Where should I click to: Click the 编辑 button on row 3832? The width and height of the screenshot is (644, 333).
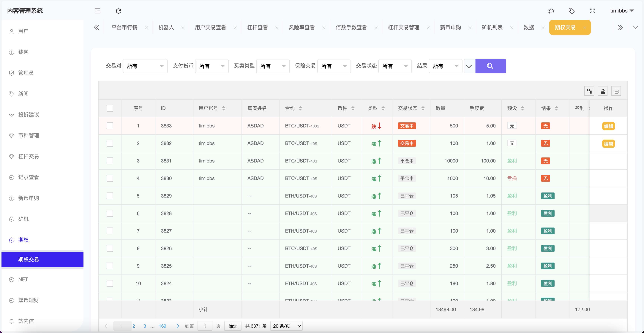pos(609,143)
